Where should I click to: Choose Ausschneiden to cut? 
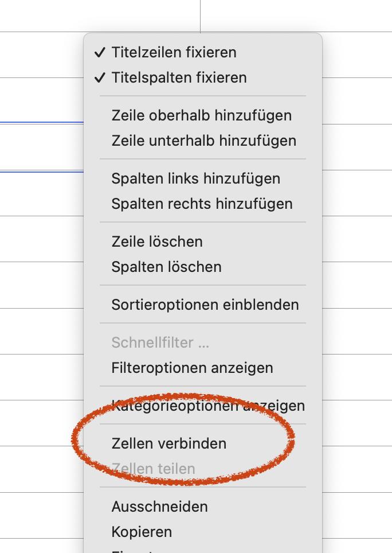tap(160, 507)
